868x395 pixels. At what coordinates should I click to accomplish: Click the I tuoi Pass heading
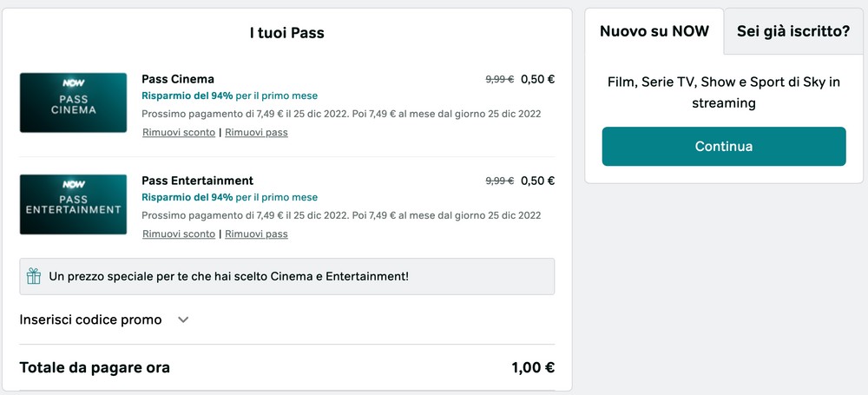(x=286, y=34)
